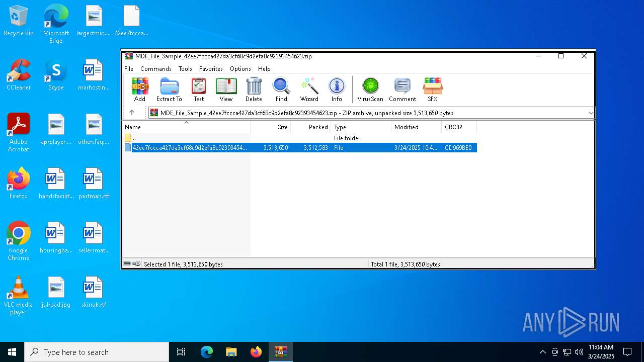Image resolution: width=644 pixels, height=362 pixels.
Task: Select Adobe Acrobat desktop shortcut
Action: coord(19,133)
